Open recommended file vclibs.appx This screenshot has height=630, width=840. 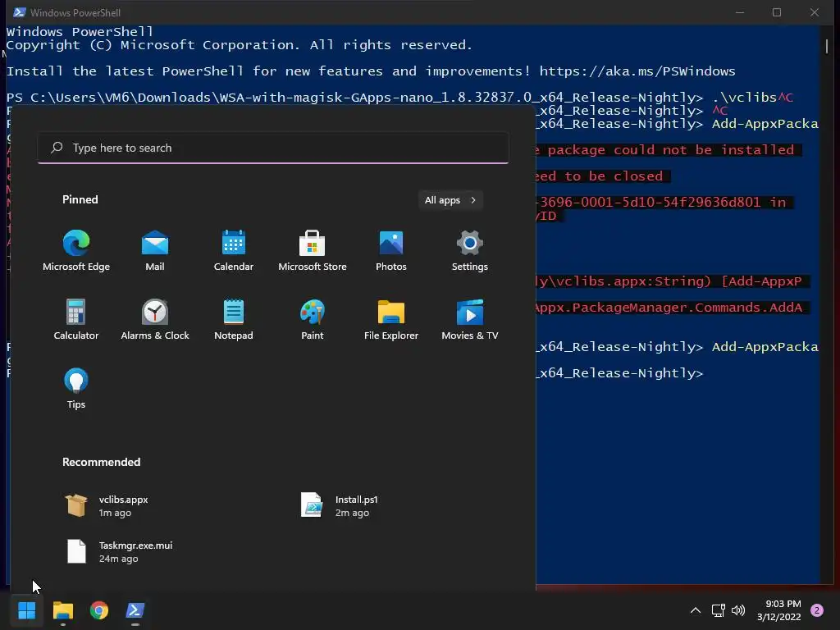[x=107, y=505]
